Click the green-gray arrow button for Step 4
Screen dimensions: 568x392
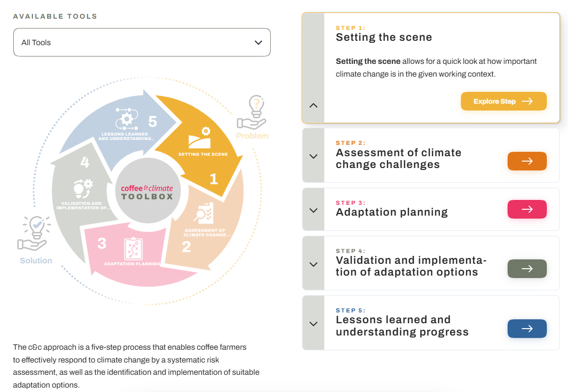527,269
